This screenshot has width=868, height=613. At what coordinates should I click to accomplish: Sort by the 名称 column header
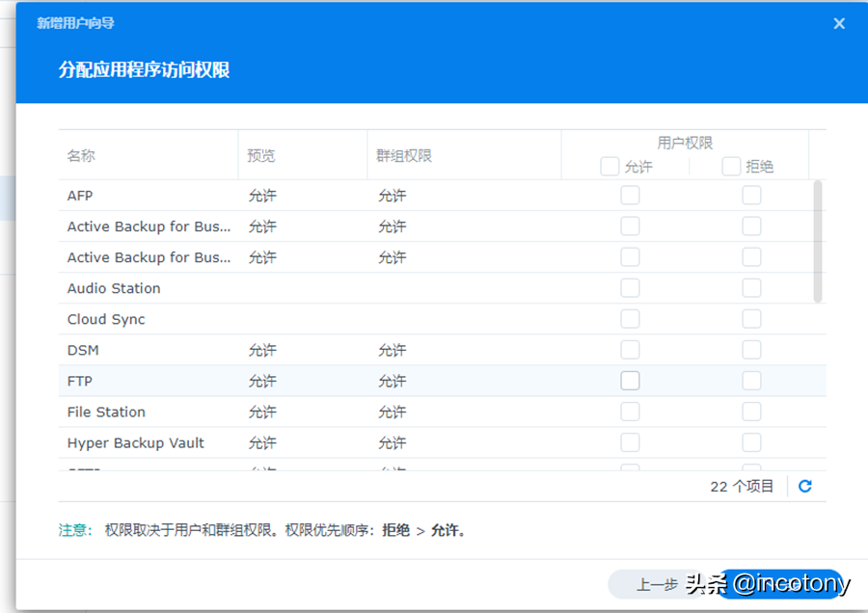click(149, 155)
